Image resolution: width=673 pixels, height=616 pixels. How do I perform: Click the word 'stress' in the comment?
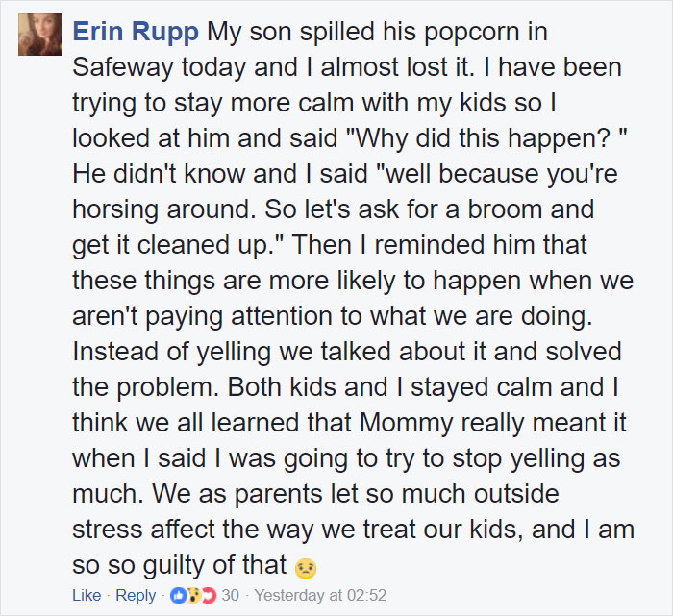(x=108, y=530)
